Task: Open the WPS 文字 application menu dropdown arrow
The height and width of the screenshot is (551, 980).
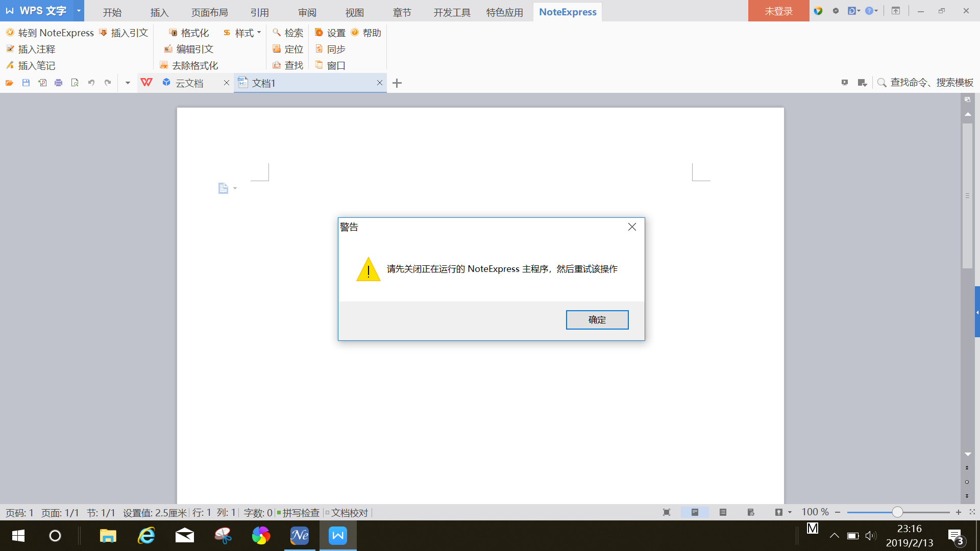Action: (79, 11)
